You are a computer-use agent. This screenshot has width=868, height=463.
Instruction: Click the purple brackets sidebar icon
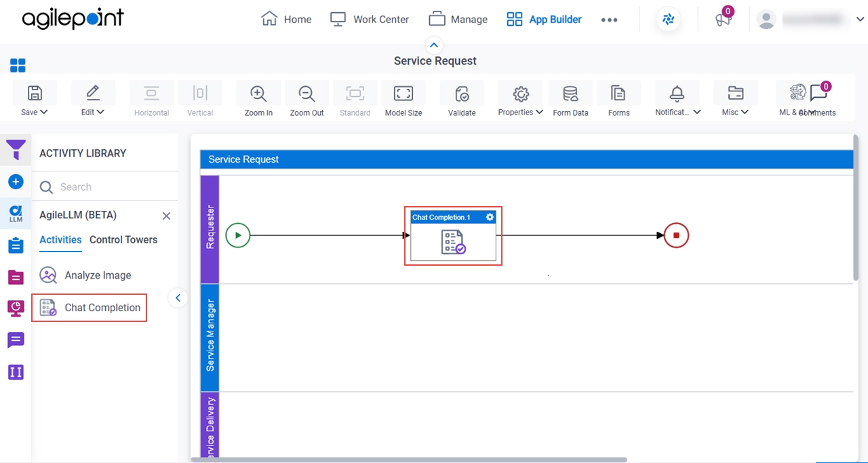pyautogui.click(x=16, y=372)
